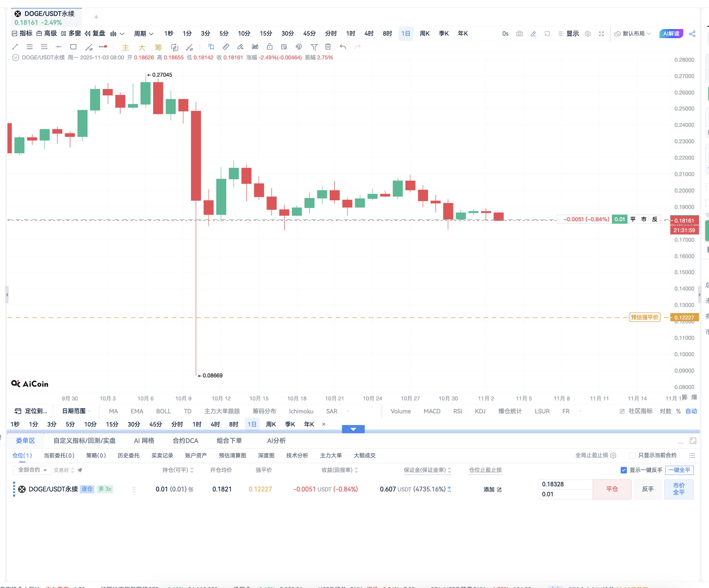The height and width of the screenshot is (588, 709).
Task: Click the red 平仓 close position button
Action: (612, 489)
